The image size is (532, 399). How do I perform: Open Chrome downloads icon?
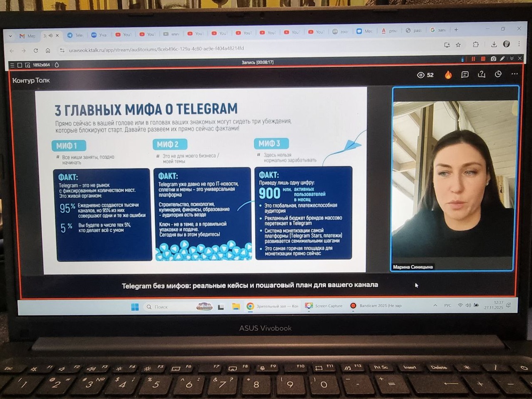tap(493, 44)
